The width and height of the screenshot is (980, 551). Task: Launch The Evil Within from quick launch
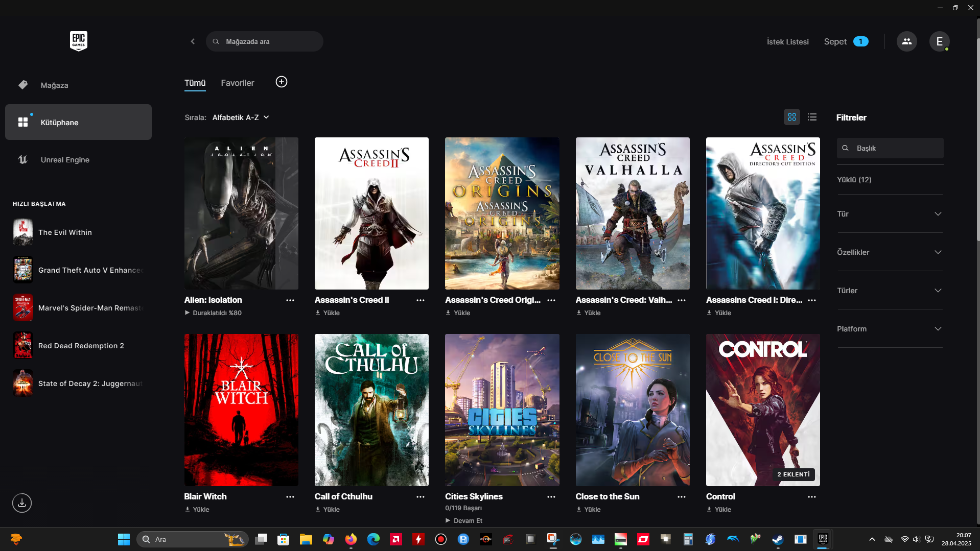(78, 232)
